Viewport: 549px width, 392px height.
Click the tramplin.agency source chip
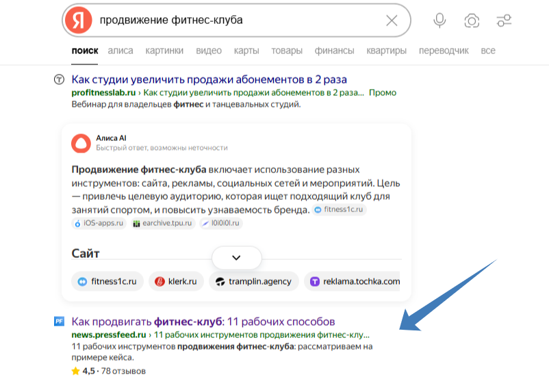tap(254, 281)
